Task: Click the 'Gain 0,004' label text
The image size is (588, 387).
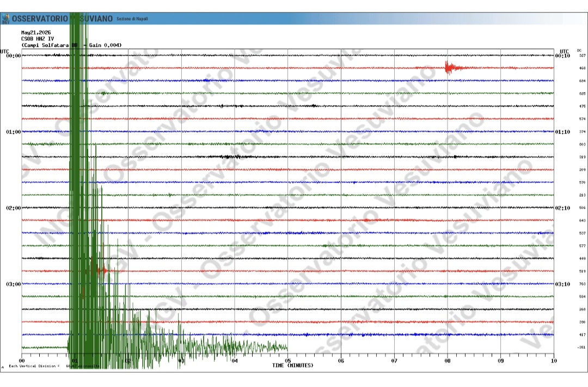Action: (x=106, y=45)
